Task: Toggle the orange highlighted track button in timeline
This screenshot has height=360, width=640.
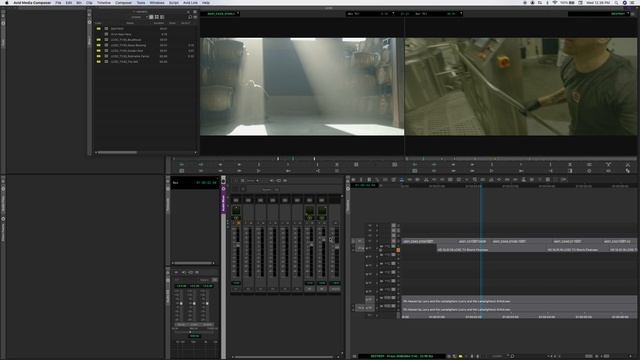Action: 398,250
